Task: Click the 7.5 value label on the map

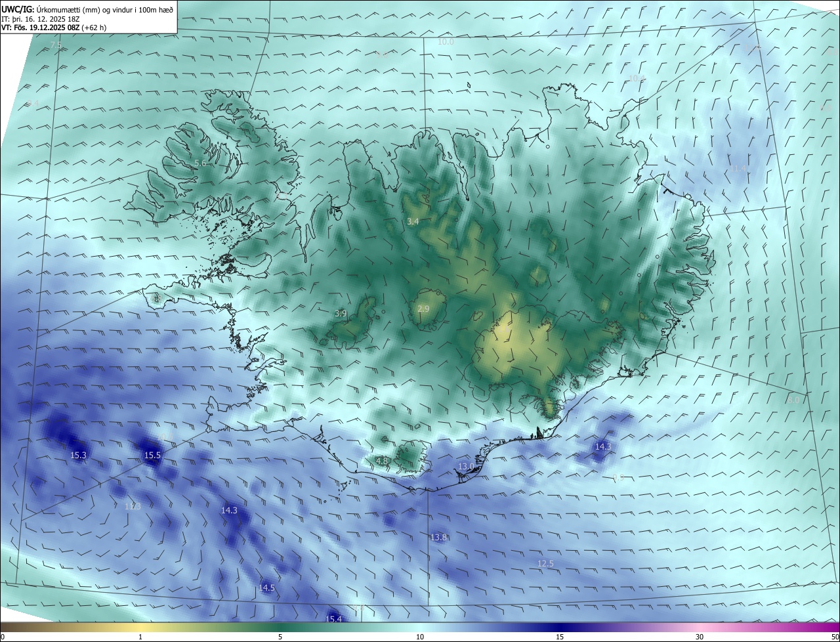Action: [x=56, y=45]
